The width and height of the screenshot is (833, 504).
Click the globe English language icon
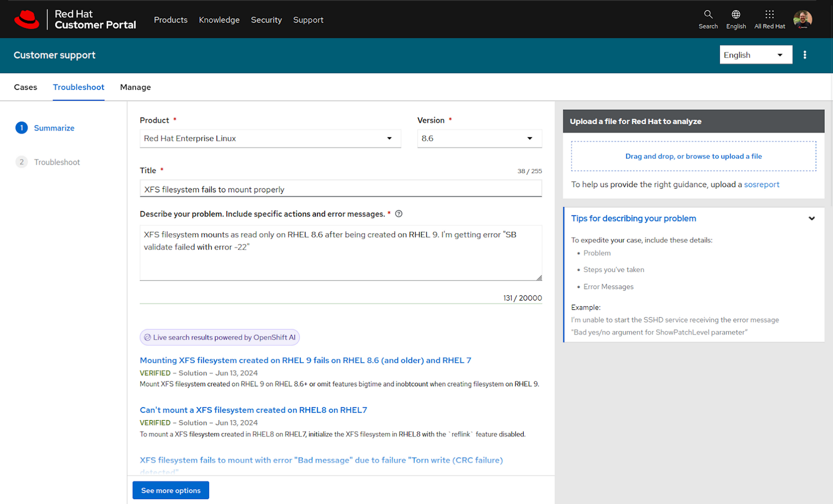pos(736,15)
